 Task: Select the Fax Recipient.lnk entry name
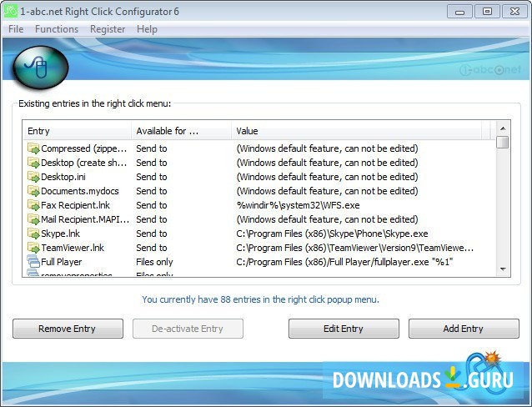click(x=75, y=205)
